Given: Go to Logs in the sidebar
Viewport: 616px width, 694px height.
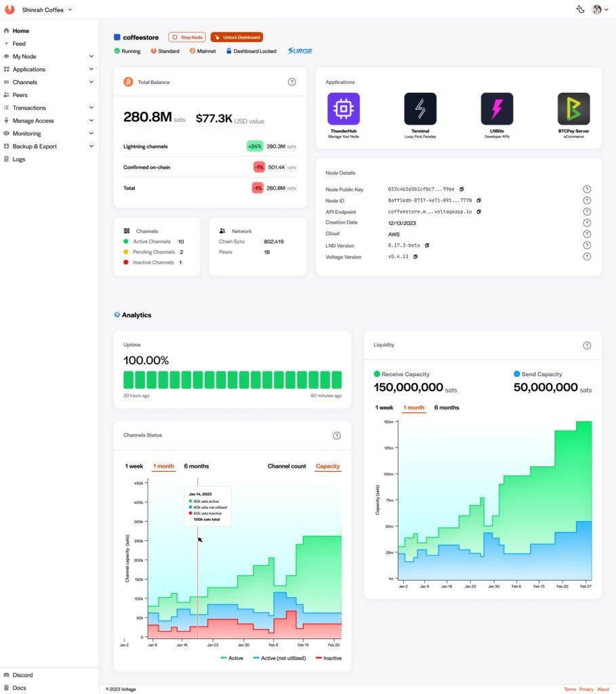Looking at the screenshot, I should [19, 159].
